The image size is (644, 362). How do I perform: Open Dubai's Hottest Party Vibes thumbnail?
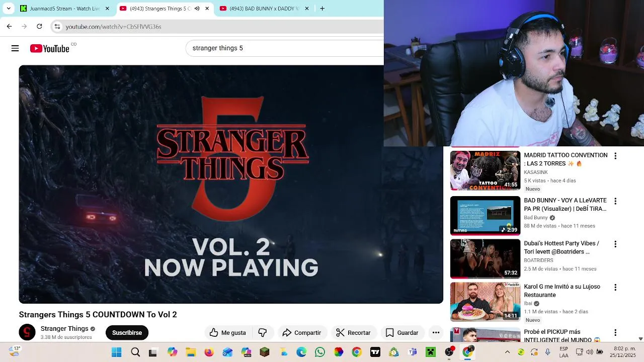click(x=485, y=258)
